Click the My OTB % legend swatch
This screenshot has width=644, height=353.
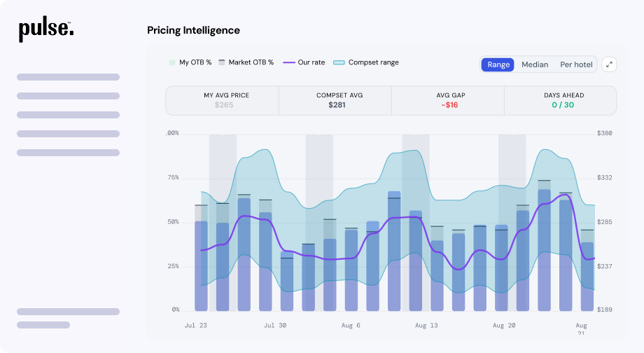[x=172, y=62]
